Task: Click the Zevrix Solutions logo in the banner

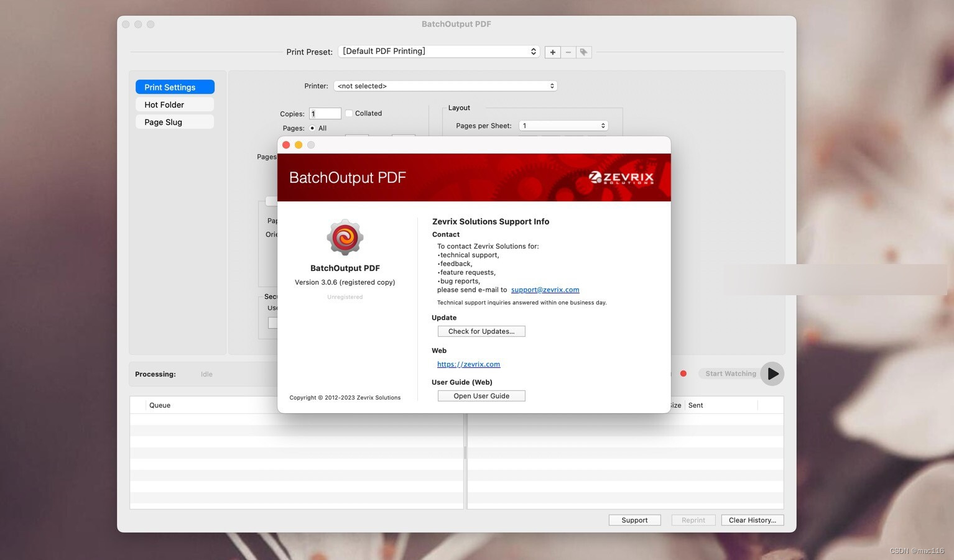Action: (x=621, y=178)
